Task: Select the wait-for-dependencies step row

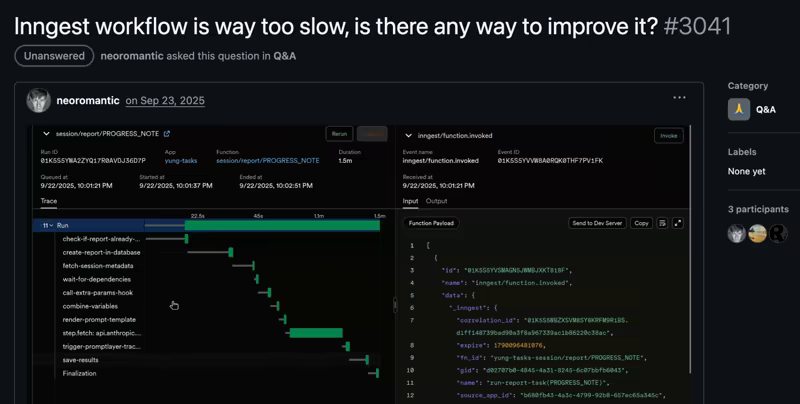Action: coord(207,279)
